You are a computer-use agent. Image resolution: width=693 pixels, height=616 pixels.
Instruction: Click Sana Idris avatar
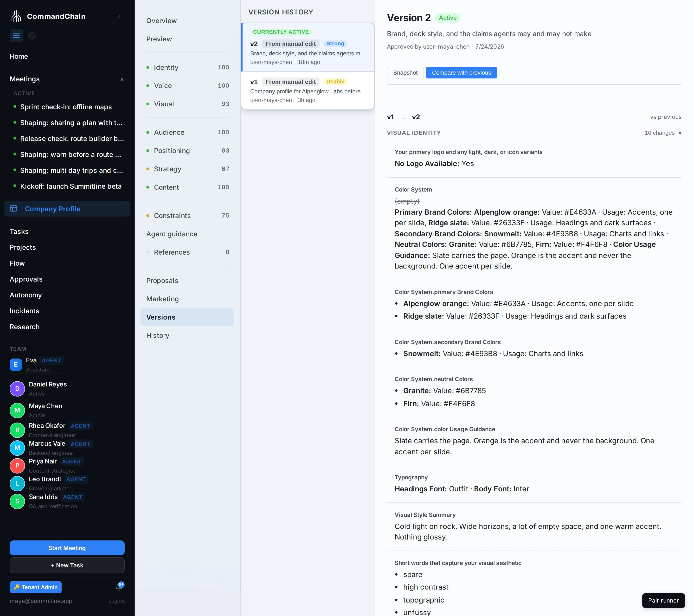click(x=17, y=501)
